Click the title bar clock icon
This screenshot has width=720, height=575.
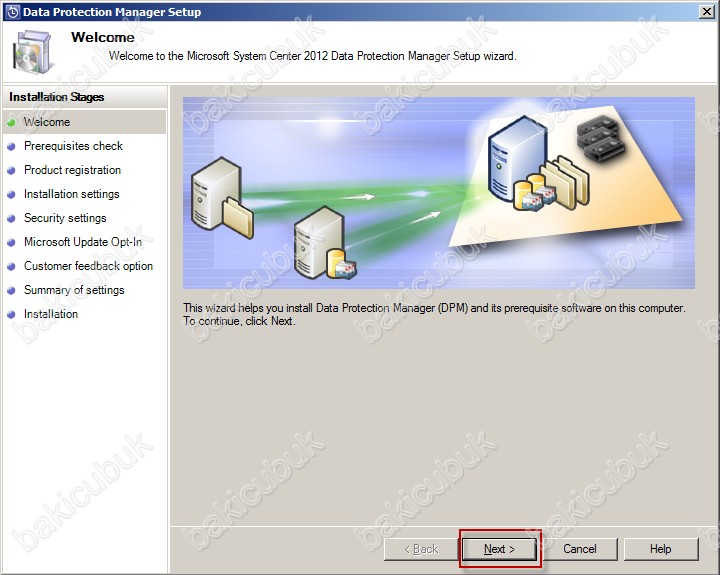(12, 12)
